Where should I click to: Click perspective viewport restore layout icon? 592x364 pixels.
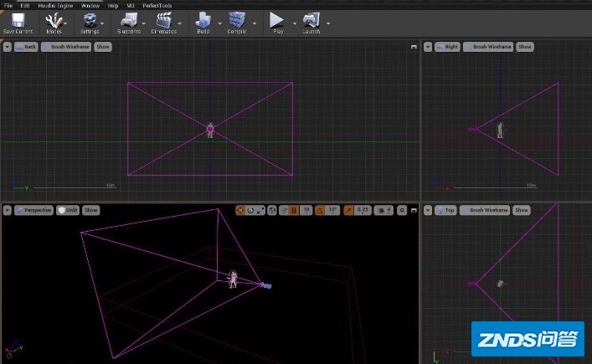coord(414,211)
